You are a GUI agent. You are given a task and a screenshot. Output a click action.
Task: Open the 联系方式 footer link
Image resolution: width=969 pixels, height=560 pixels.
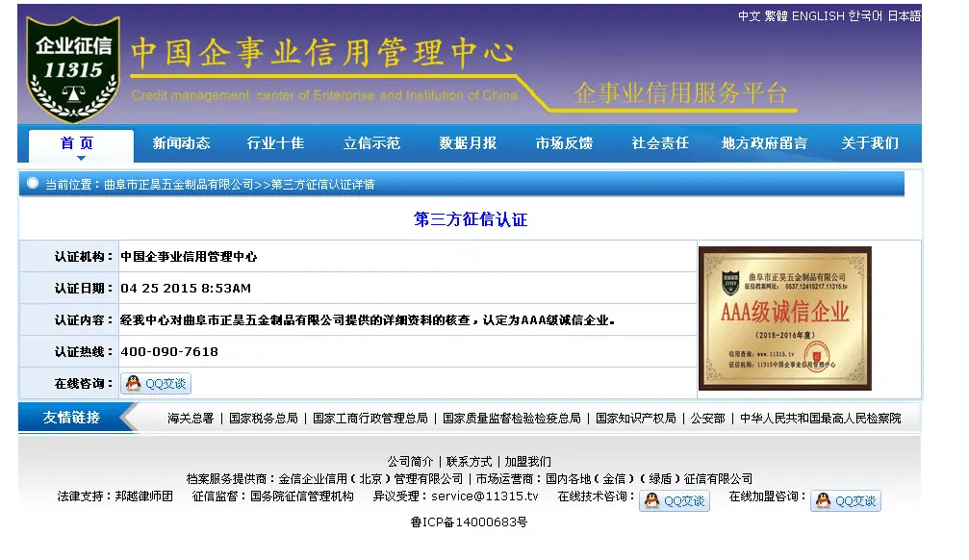tap(469, 462)
